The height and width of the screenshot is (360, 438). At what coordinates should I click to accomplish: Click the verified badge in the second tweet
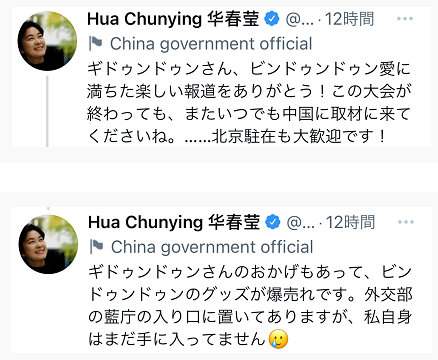pos(273,222)
